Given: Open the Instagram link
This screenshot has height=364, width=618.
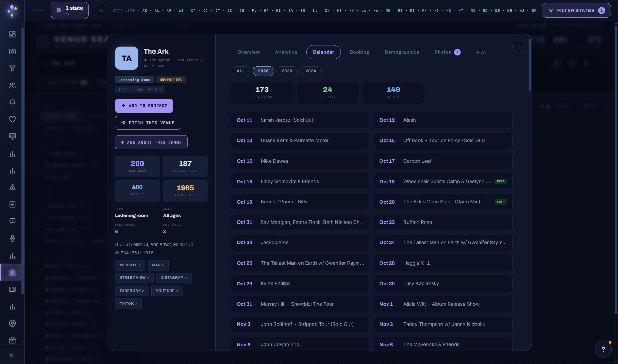Looking at the screenshot, I should 174,278.
